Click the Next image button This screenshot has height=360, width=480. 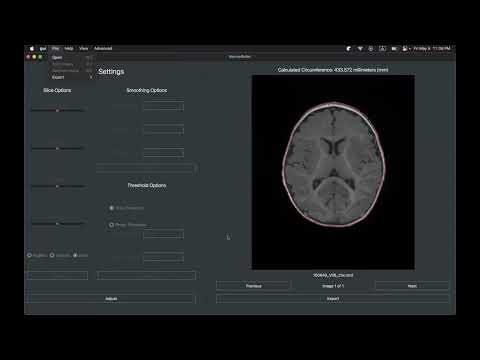[412, 286]
